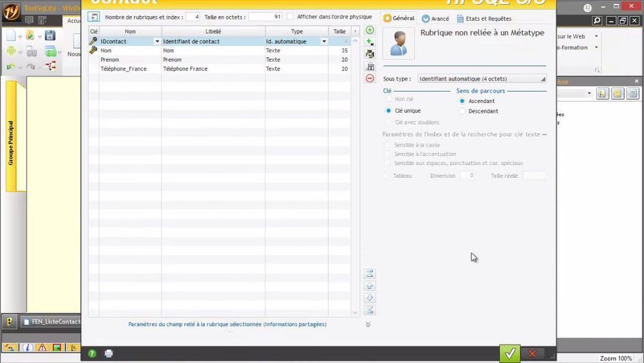Expand the double chevron below the table
The height and width of the screenshot is (363, 644).
(368, 324)
